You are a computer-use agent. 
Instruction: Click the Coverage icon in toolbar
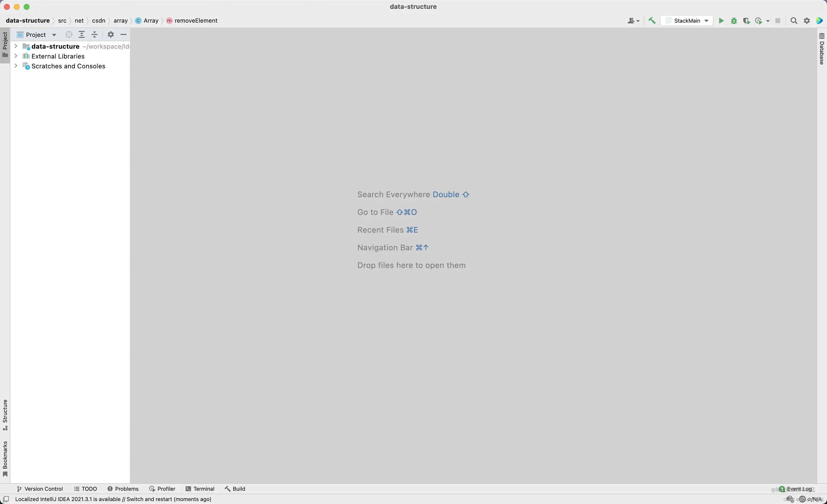click(x=747, y=21)
